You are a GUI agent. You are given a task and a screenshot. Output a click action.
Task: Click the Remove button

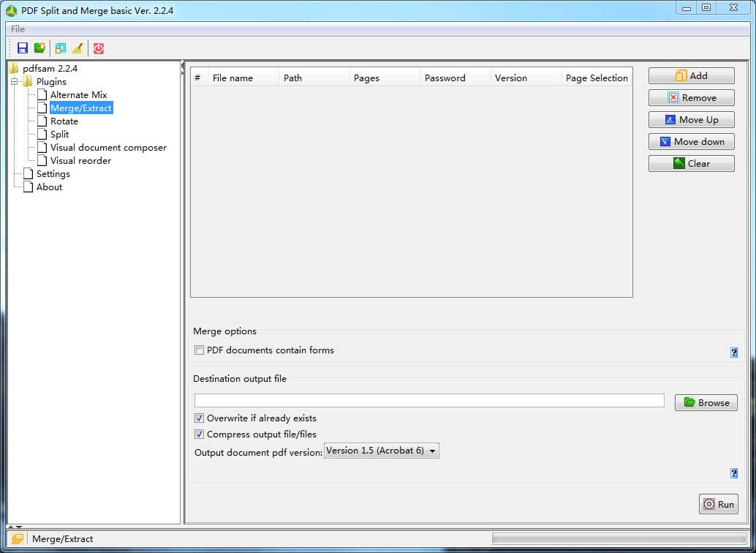692,97
